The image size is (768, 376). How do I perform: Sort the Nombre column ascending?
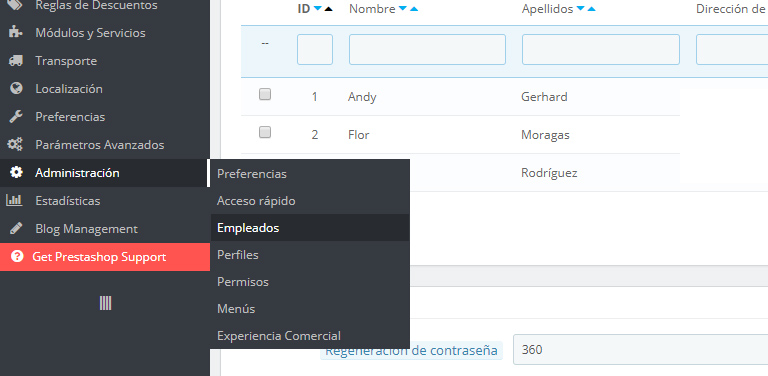[414, 9]
